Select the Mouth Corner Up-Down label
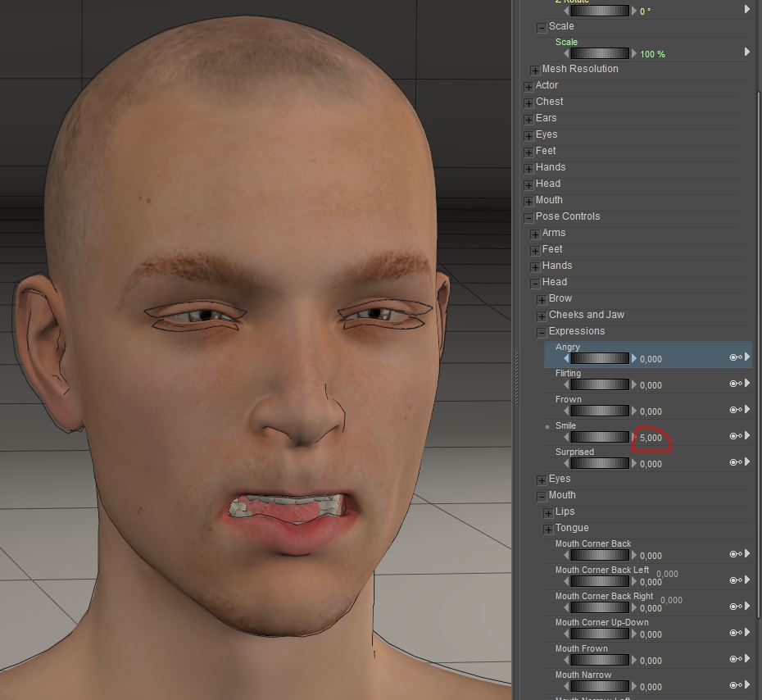This screenshot has height=700, width=762. (x=601, y=622)
